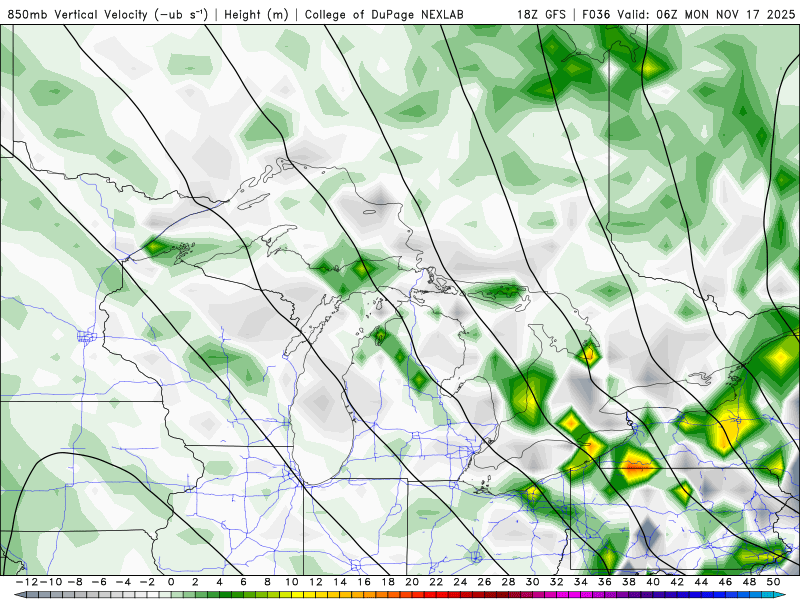800x600 pixels.
Task: Click the "16" color scale label
Action: click(x=364, y=582)
